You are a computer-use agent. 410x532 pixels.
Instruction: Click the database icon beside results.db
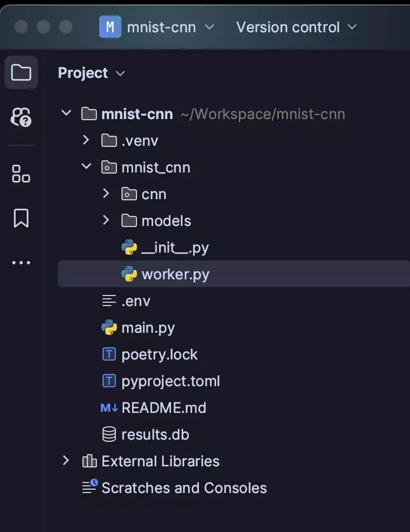[x=109, y=434]
